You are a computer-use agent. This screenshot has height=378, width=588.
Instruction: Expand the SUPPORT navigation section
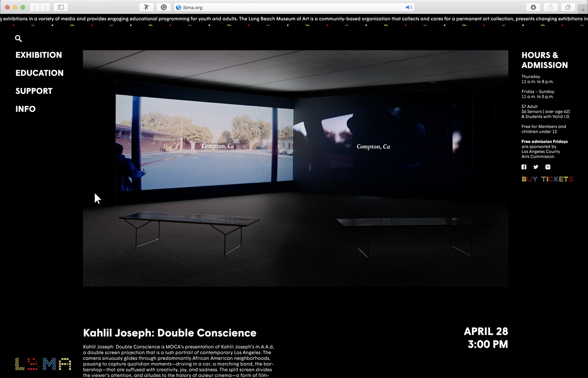[x=34, y=91]
